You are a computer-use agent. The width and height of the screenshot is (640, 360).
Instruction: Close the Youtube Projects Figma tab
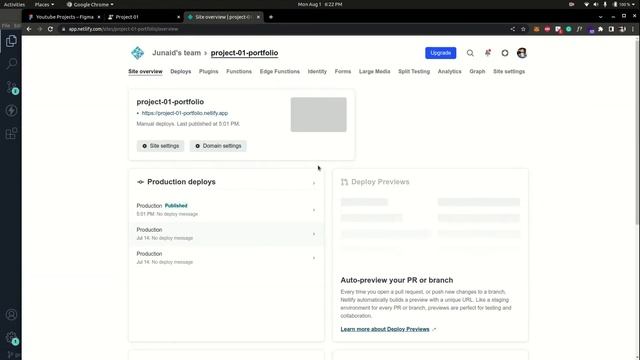pos(99,17)
